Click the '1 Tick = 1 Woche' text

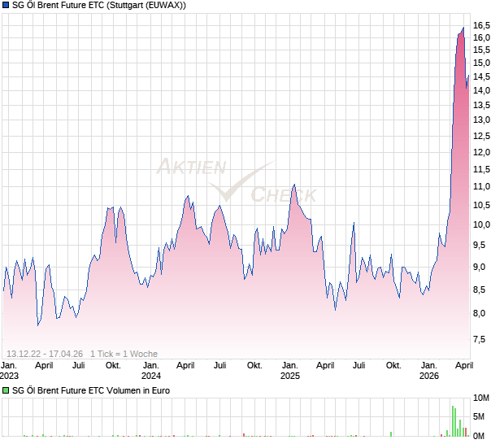coord(124,354)
